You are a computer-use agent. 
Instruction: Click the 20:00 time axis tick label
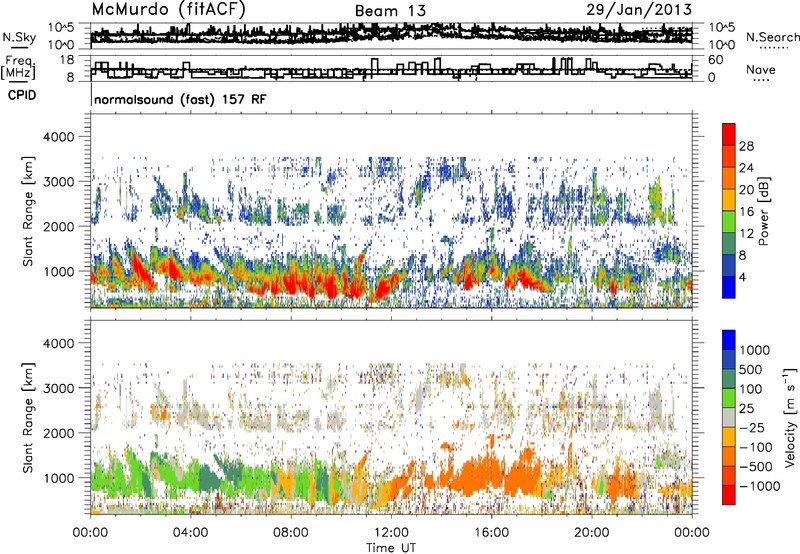(591, 533)
